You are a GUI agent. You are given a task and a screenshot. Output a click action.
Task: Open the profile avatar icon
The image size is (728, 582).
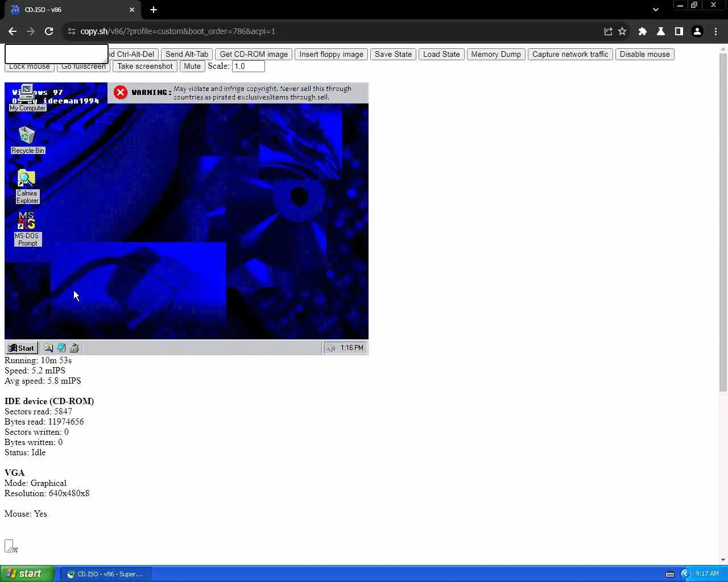[697, 31]
